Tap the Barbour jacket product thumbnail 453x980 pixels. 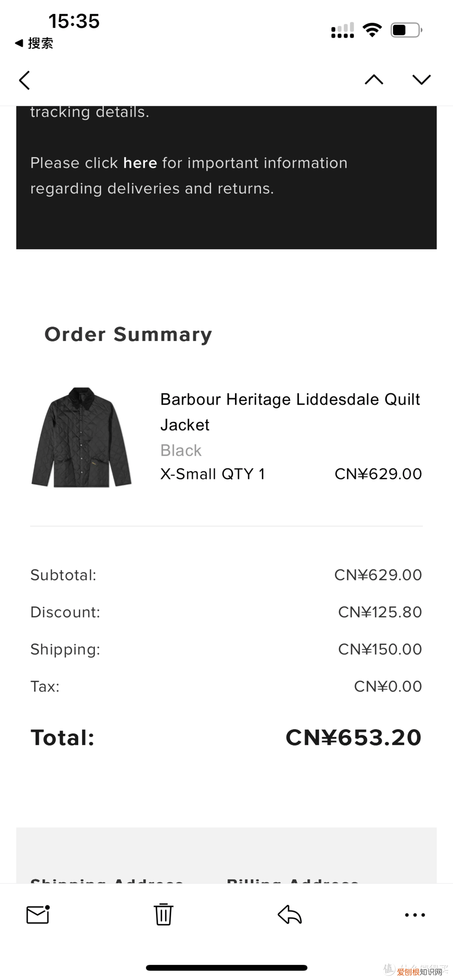coord(82,437)
